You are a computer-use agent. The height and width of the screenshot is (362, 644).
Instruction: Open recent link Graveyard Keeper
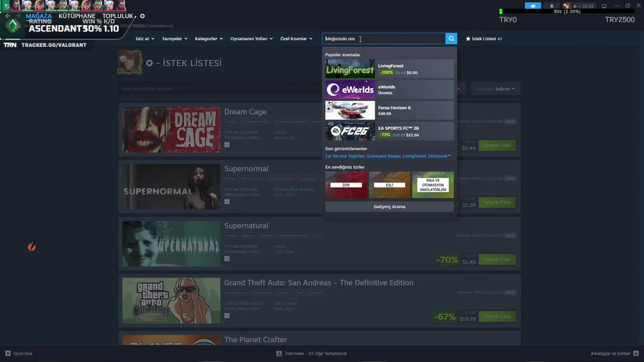383,156
